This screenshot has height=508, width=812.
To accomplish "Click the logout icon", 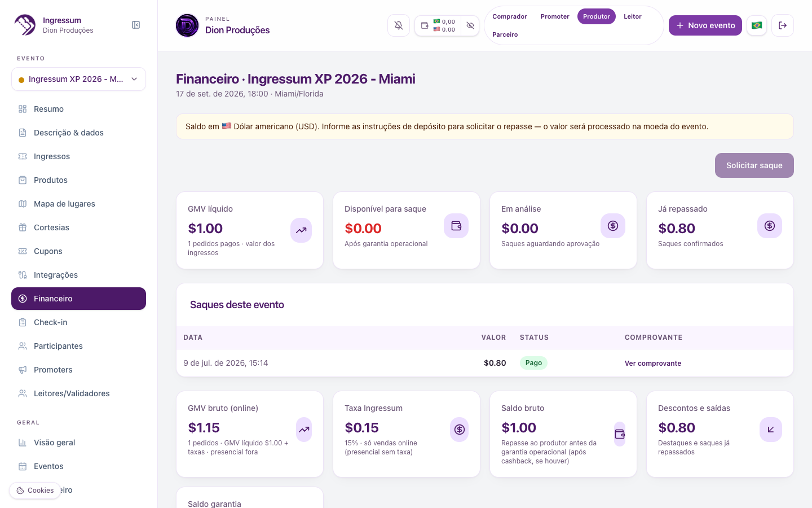I will [x=783, y=25].
